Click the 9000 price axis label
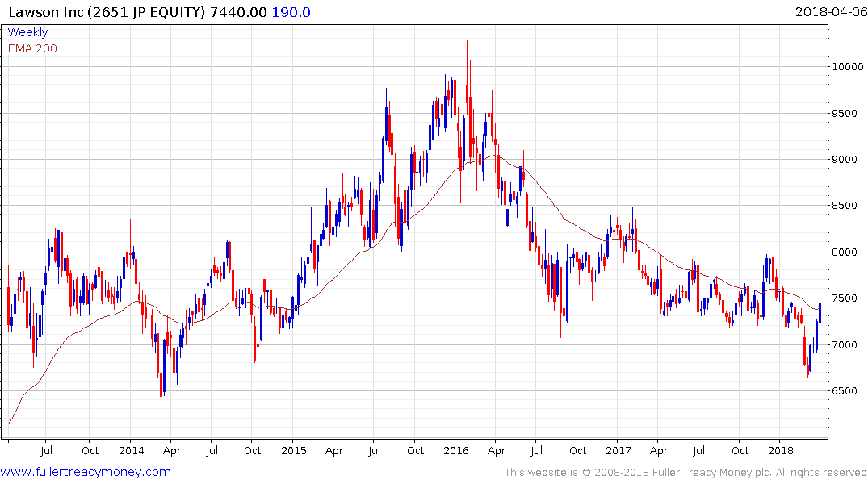The image size is (868, 484). tap(845, 159)
